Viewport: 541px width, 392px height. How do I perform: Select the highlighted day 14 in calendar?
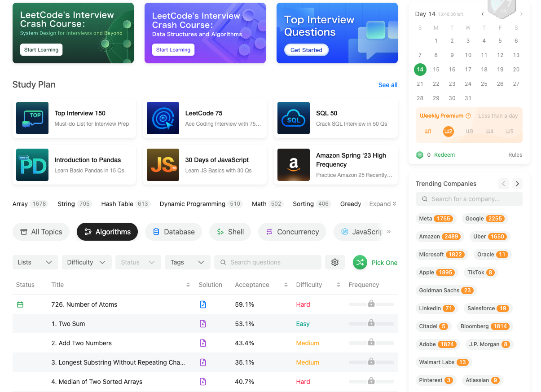[x=420, y=70]
